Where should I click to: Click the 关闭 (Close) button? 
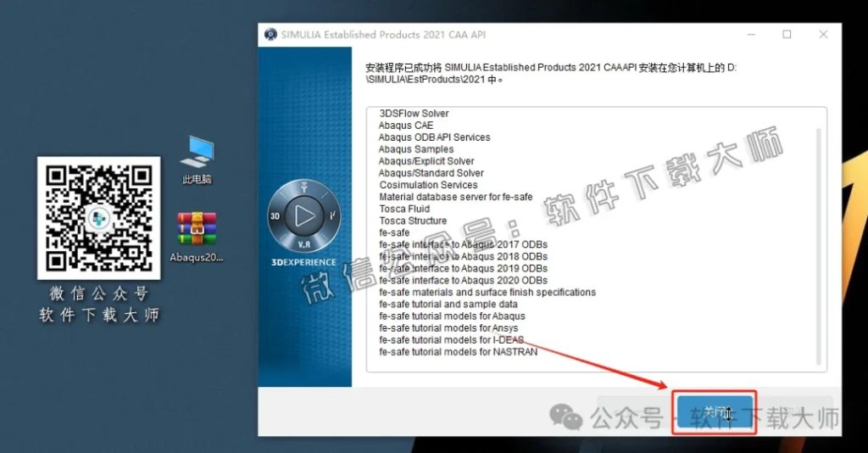pos(715,412)
